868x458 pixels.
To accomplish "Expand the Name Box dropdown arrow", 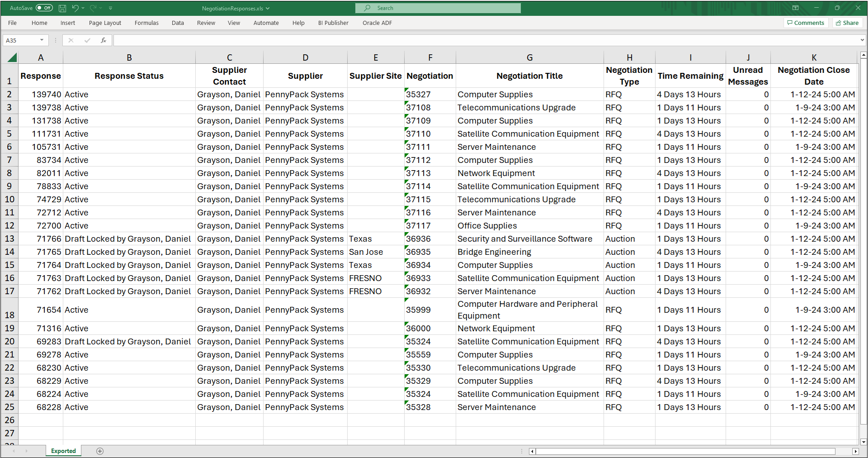I will [42, 40].
